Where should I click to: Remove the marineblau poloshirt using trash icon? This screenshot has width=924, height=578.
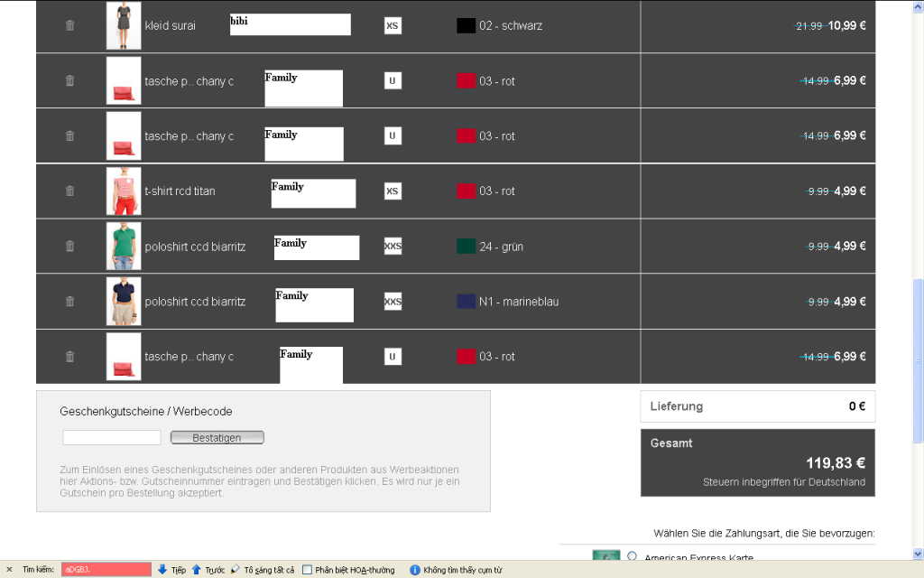coord(70,301)
